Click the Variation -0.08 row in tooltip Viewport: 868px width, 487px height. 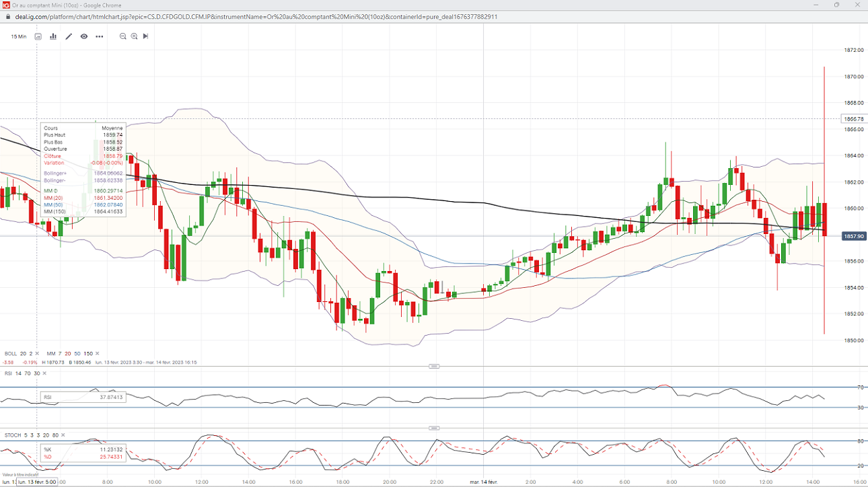[x=83, y=163]
